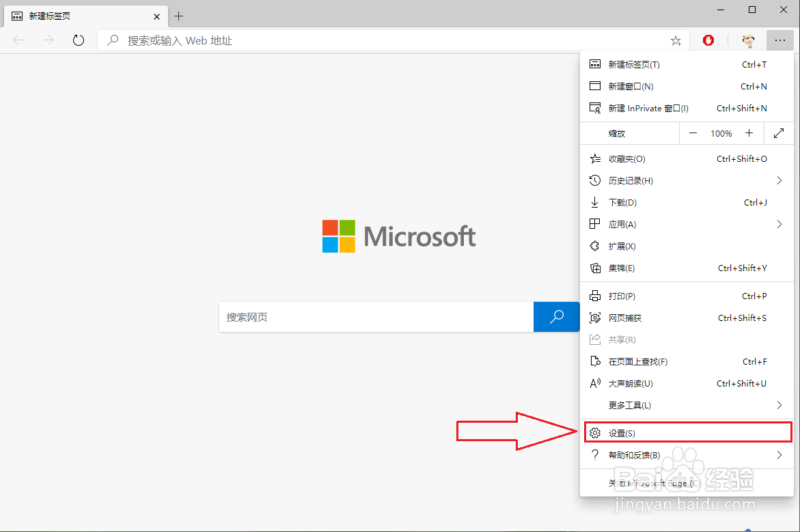The height and width of the screenshot is (532, 800).
Task: Click the Microsoft logo
Action: (399, 236)
